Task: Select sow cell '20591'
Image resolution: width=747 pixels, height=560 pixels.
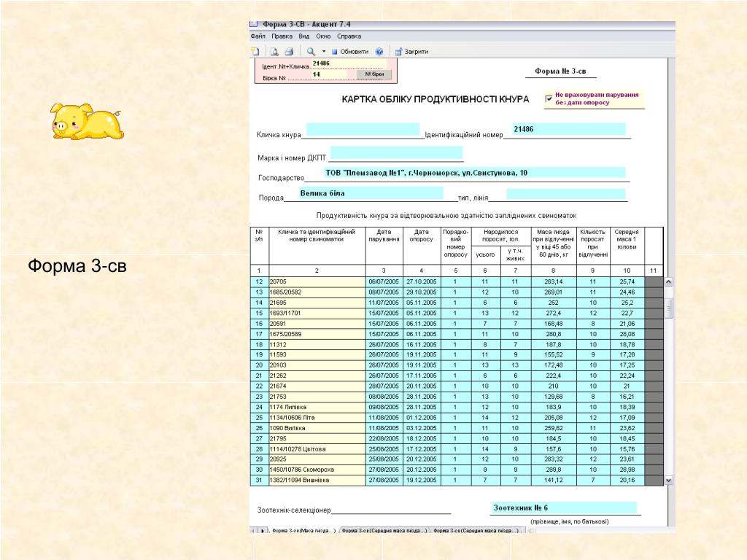Action: point(317,324)
